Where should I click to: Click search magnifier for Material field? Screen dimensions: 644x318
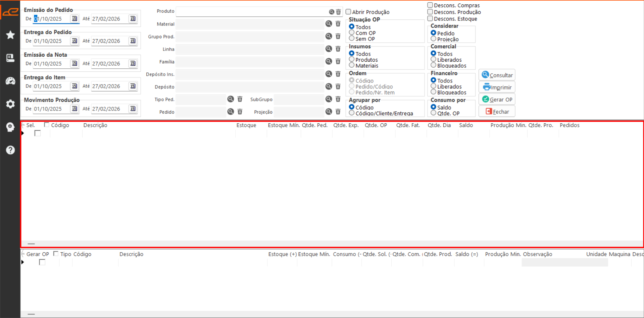329,24
